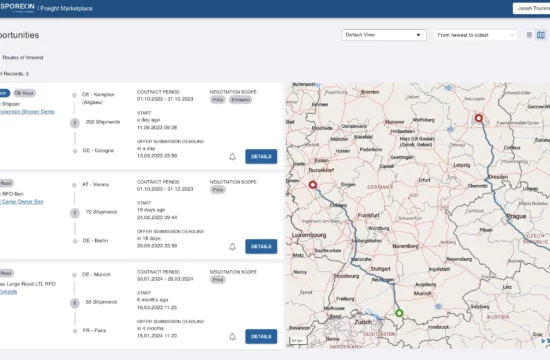Screen dimensions: 550x360
Task: Click the Road tag on the Kempten offer
Action: [x=24, y=93]
